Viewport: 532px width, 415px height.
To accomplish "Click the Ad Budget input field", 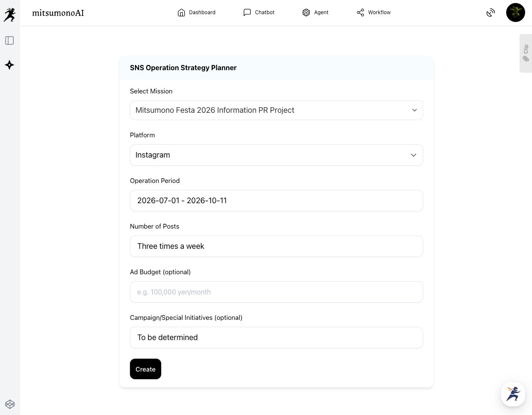I will (x=276, y=292).
